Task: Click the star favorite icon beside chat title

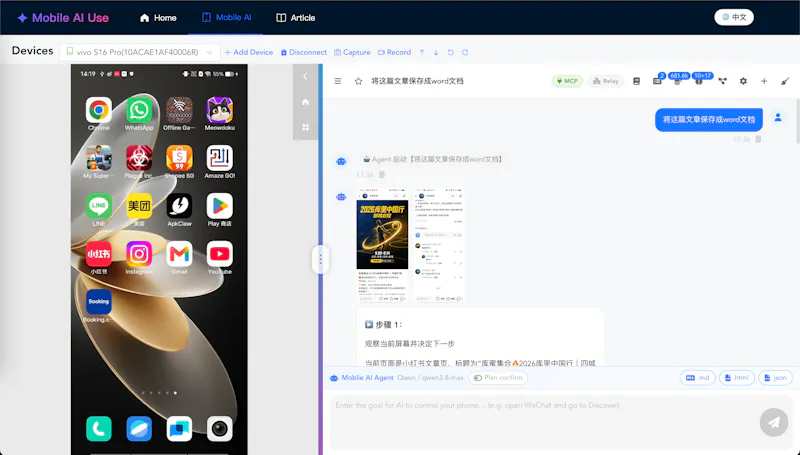Action: pyautogui.click(x=358, y=81)
